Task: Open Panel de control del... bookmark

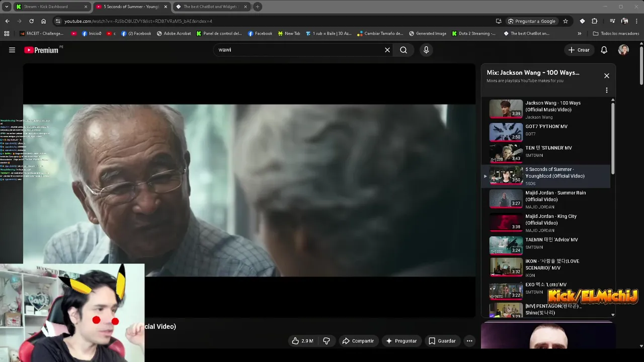Action: click(219, 34)
